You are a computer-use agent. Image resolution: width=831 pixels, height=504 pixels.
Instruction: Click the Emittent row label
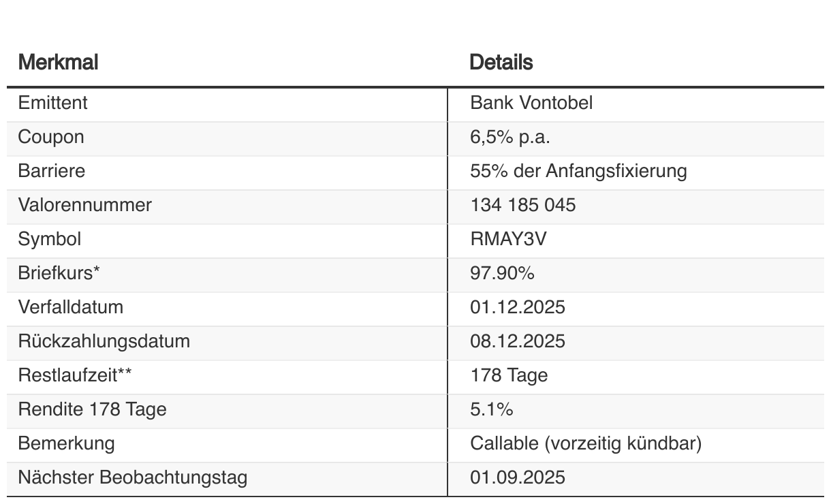(x=52, y=103)
